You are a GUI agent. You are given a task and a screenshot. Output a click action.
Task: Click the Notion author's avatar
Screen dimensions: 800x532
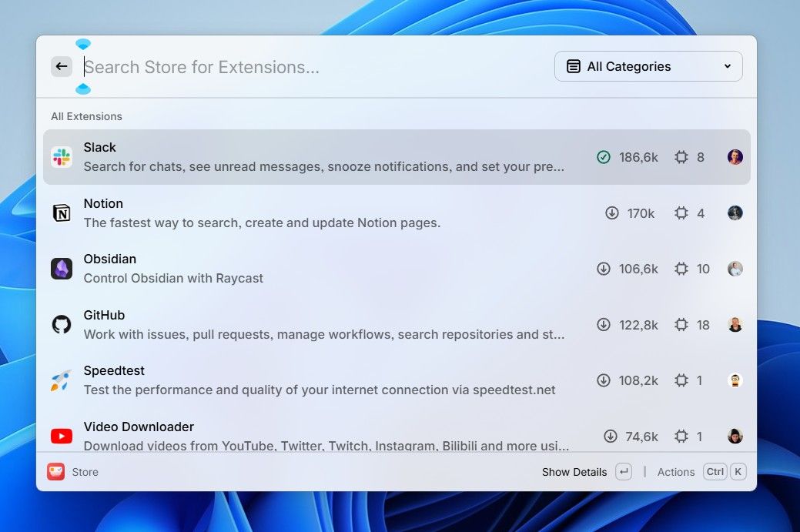(735, 212)
